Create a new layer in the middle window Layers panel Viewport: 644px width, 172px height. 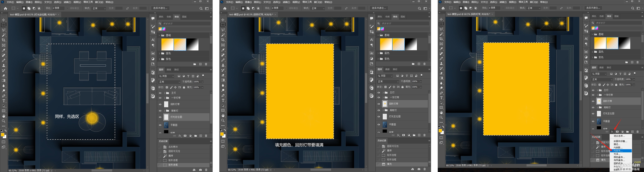coord(419,135)
